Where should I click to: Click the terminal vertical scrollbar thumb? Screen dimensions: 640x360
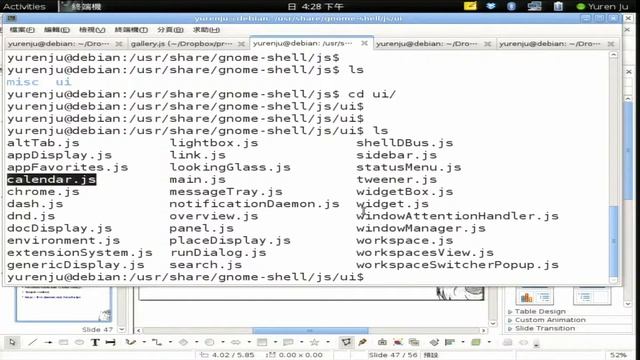click(613, 241)
